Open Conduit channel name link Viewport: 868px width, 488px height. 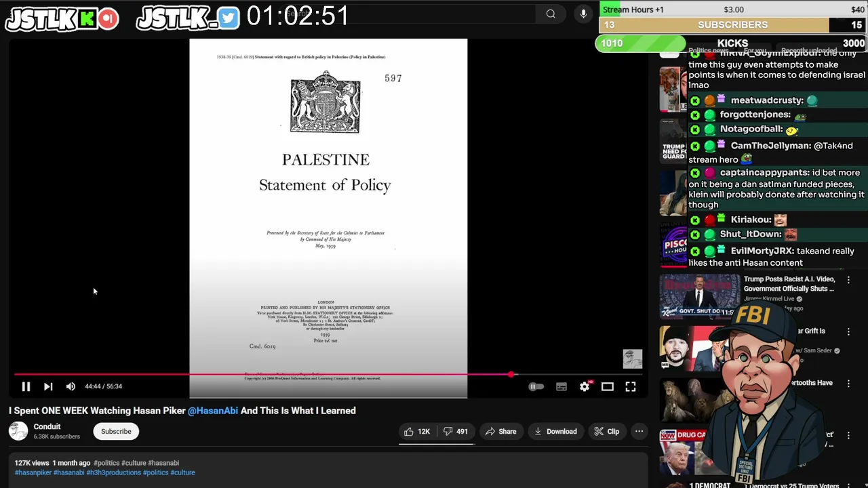pos(47,426)
